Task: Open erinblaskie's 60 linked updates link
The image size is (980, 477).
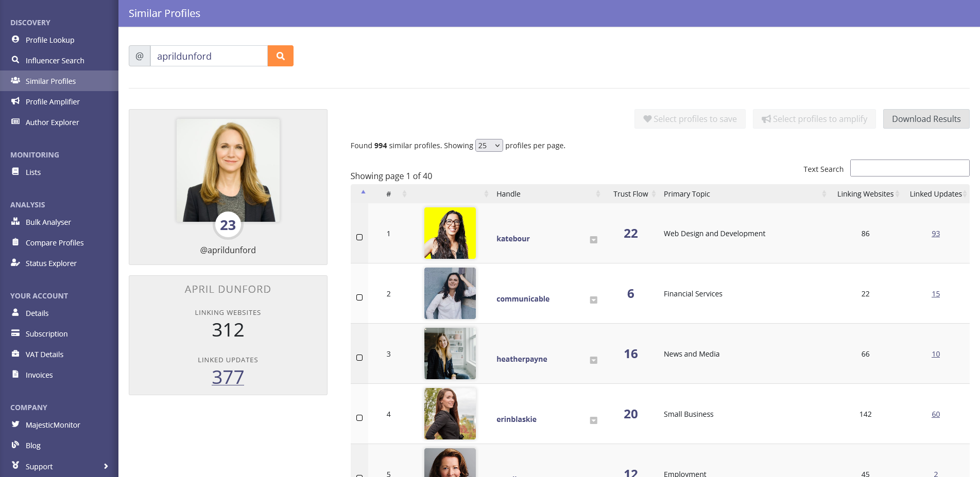Action: (x=936, y=414)
